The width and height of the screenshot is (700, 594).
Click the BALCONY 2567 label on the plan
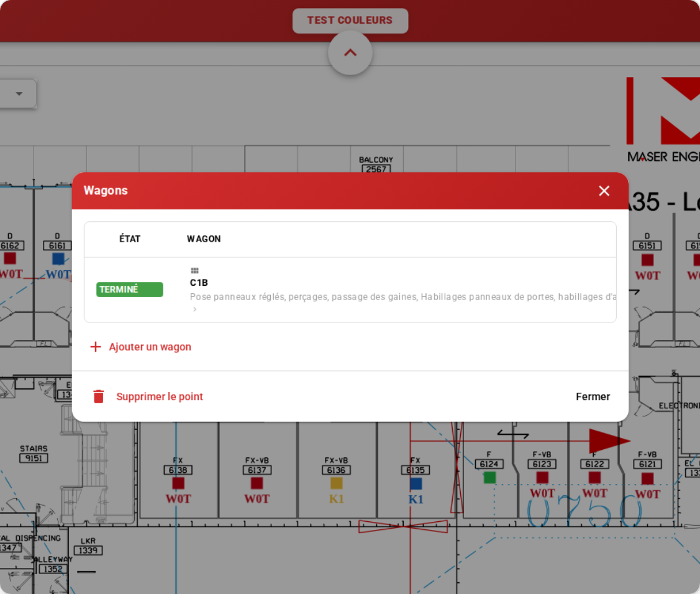pos(376,165)
